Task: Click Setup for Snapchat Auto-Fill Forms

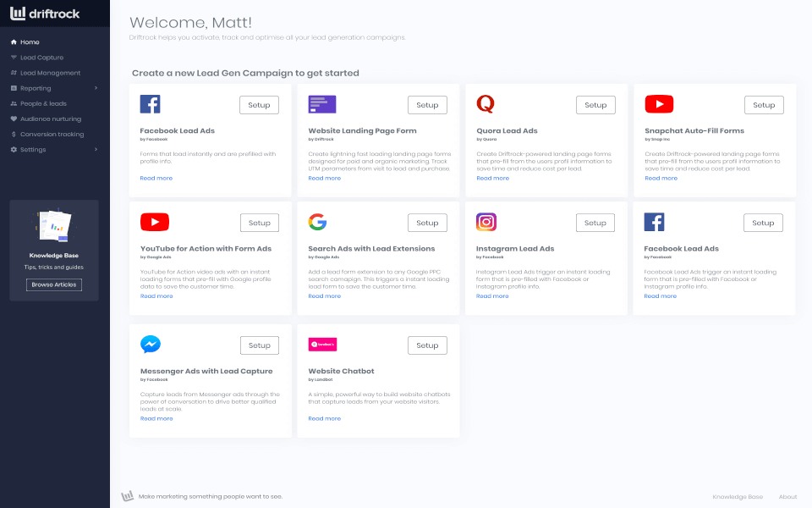Action: 764,105
